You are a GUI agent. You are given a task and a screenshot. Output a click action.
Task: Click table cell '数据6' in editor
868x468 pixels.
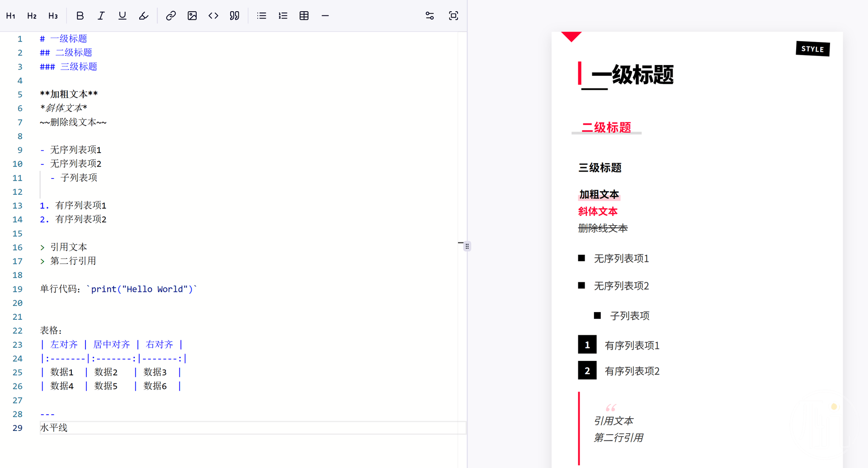pyautogui.click(x=155, y=386)
